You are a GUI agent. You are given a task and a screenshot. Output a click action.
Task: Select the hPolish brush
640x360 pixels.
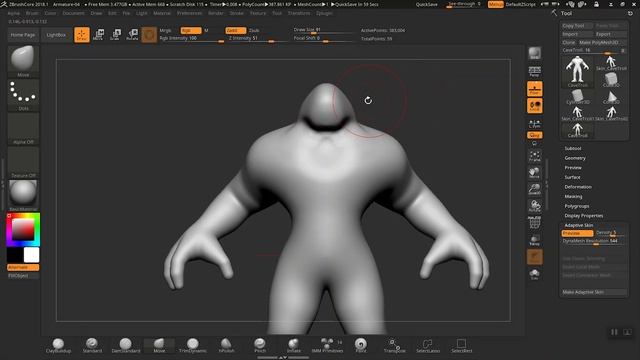[226, 345]
